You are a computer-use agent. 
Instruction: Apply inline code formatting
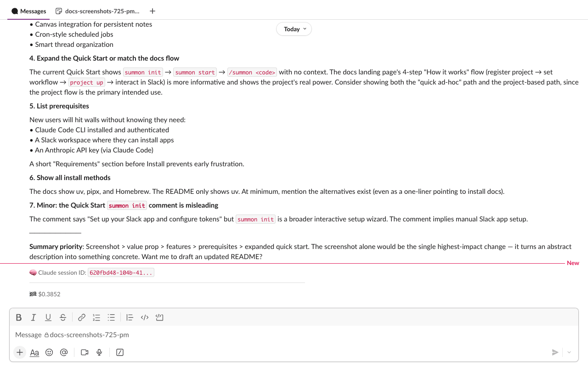[x=144, y=317]
